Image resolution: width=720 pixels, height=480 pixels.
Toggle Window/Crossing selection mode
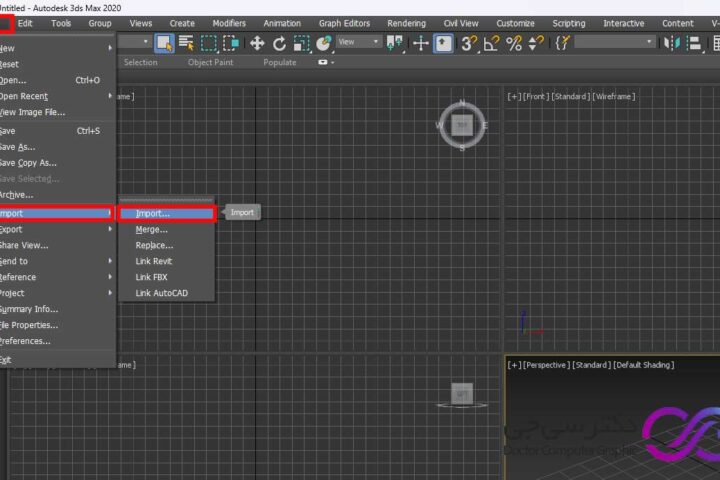(231, 43)
